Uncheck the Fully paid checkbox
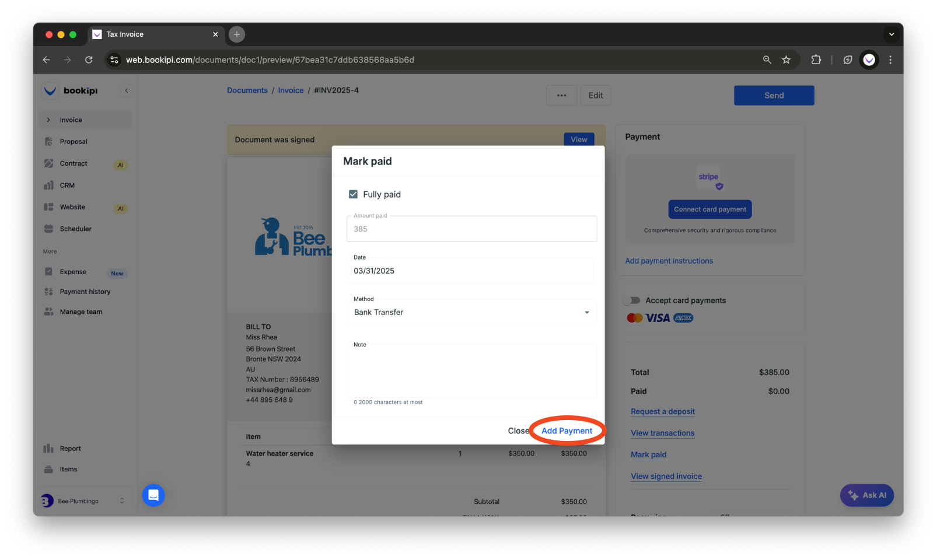The image size is (937, 560). 354,194
